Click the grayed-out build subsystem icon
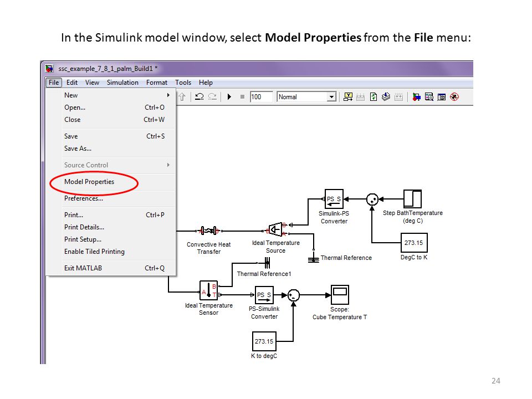Viewport: 532px width, 399px height. click(398, 97)
